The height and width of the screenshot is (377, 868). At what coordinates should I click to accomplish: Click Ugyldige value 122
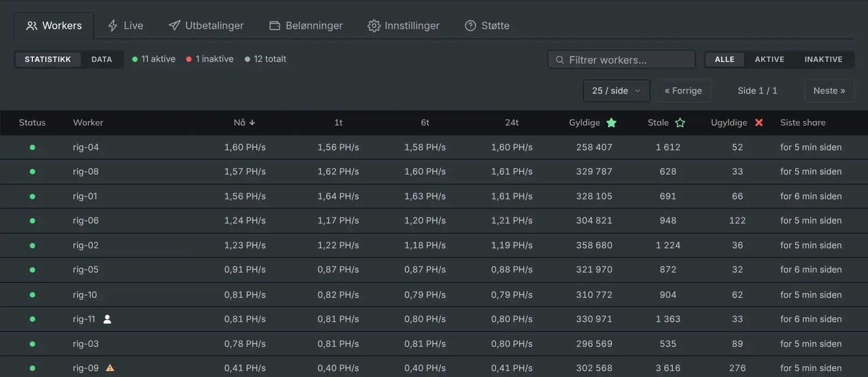[x=738, y=221]
